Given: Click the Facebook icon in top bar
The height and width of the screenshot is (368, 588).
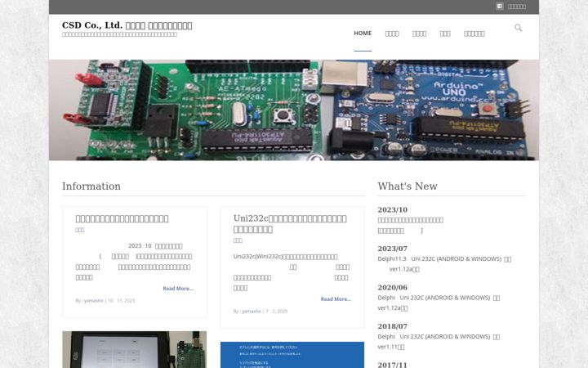Looking at the screenshot, I should [500, 7].
